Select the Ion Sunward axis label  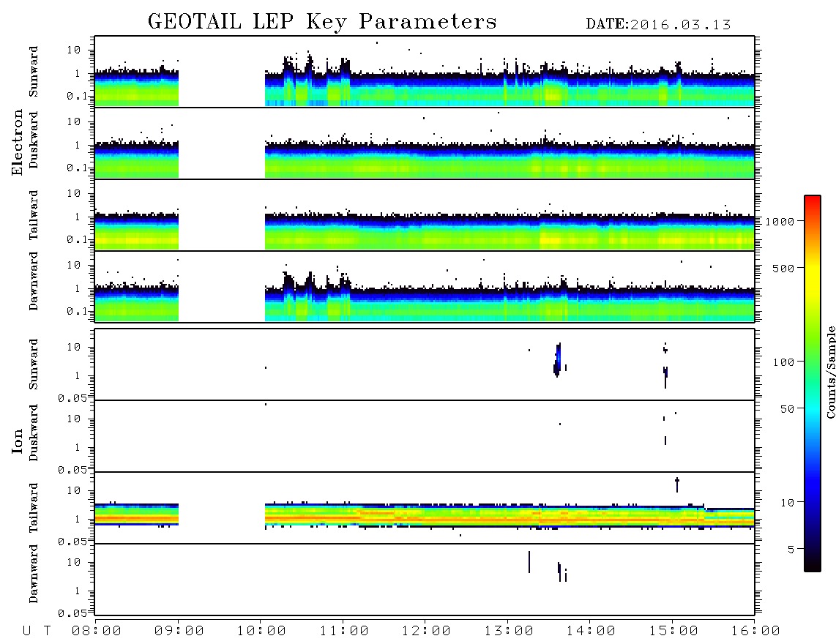[34, 364]
